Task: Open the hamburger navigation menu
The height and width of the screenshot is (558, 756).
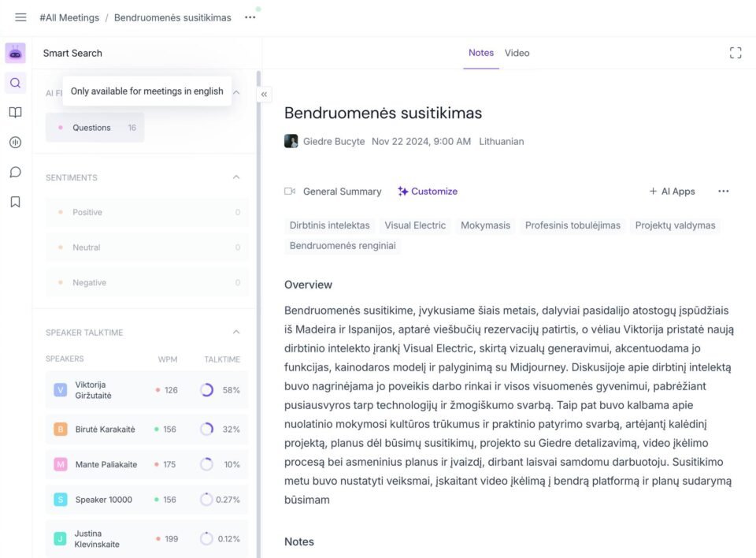Action: point(20,17)
